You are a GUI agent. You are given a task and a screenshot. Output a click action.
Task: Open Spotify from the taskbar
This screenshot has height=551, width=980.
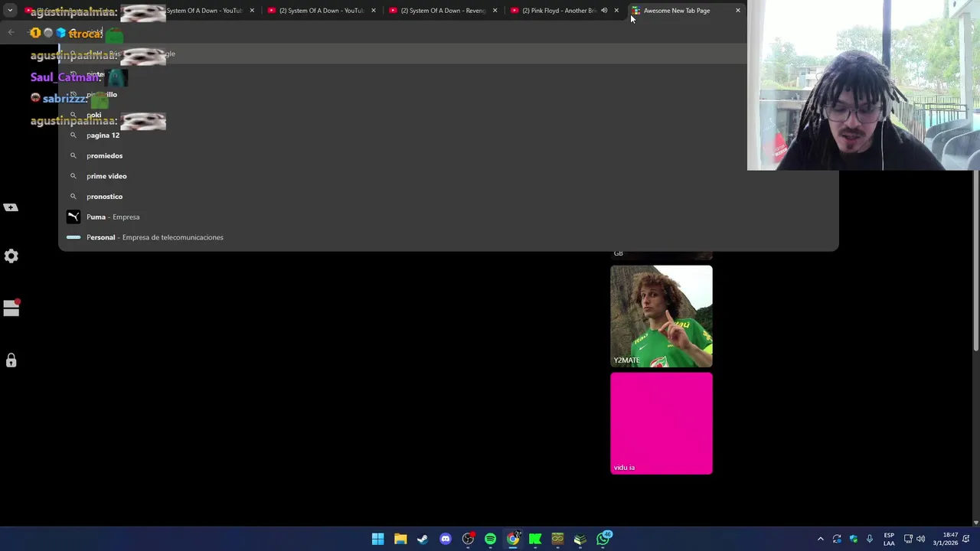(x=490, y=539)
